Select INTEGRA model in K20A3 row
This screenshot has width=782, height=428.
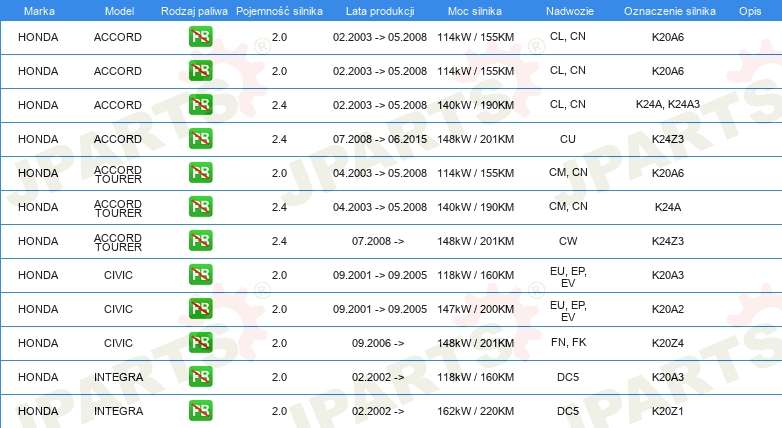[118, 377]
